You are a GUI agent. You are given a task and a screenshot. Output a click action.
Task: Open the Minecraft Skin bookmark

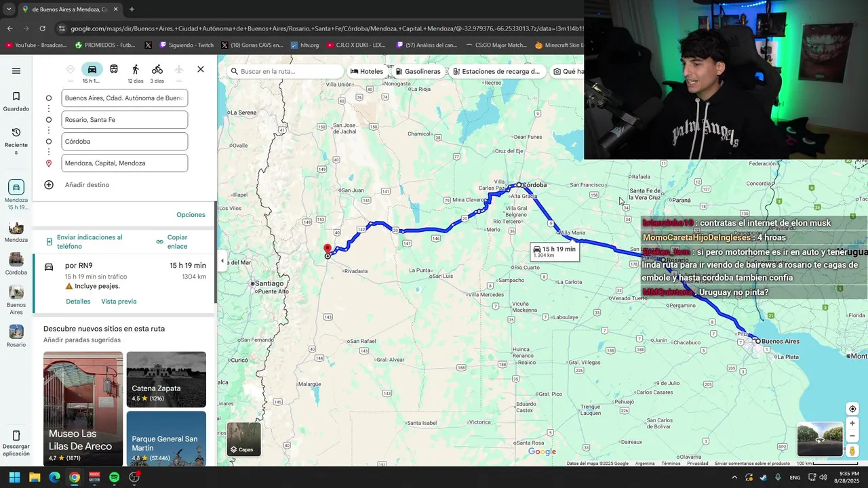coord(560,45)
